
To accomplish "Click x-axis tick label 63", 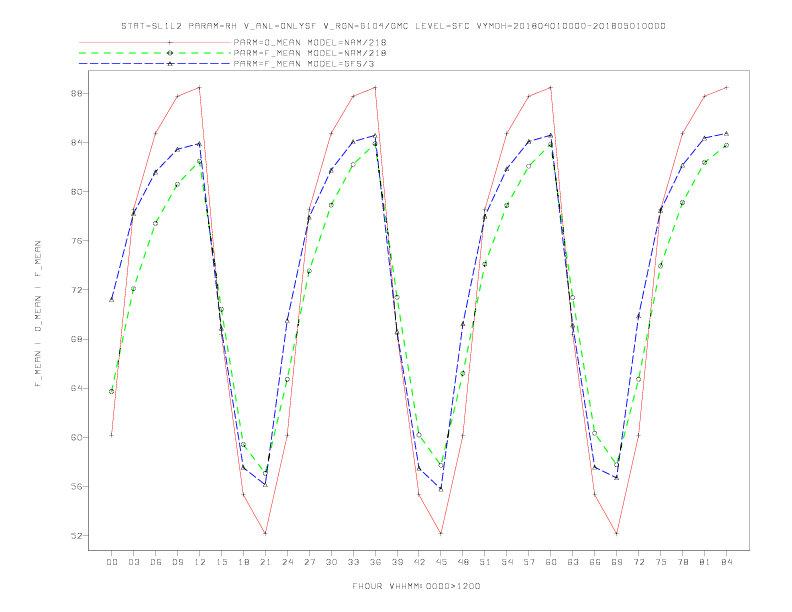I will pyautogui.click(x=573, y=562).
